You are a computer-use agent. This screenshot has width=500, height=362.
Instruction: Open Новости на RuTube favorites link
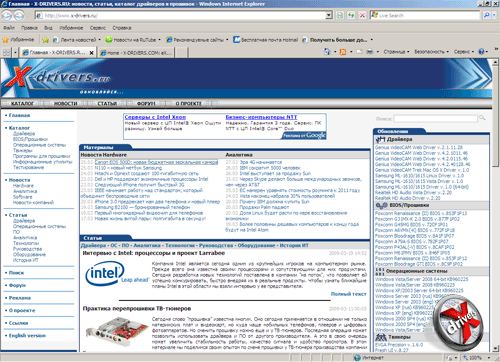click(x=134, y=40)
